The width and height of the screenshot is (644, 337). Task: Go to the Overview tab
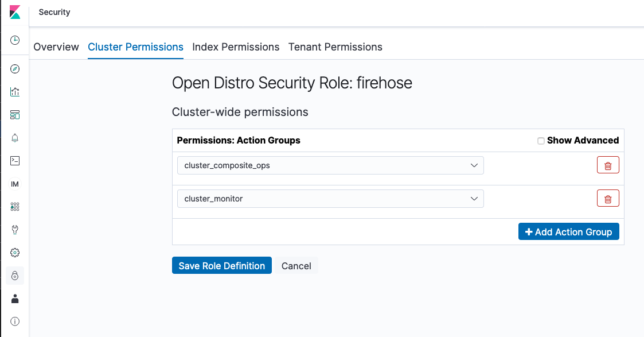[x=56, y=47]
